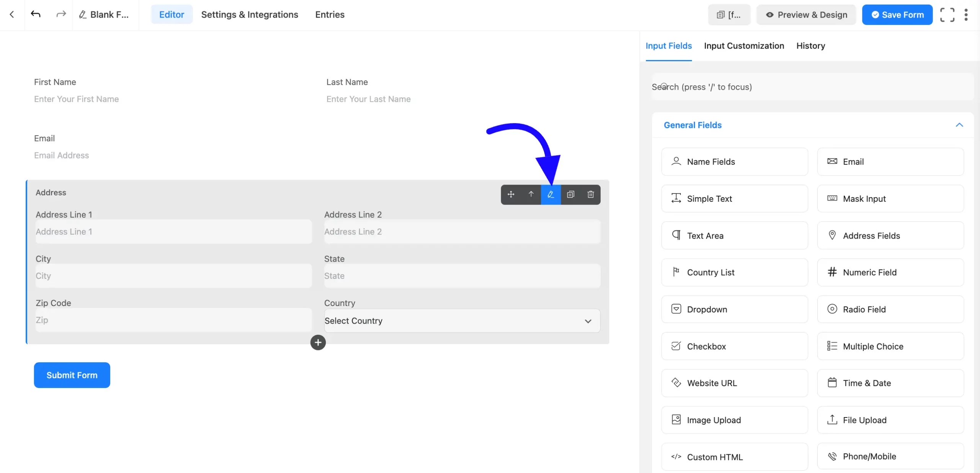Focus the field search box
This screenshot has width=980, height=473.
click(x=812, y=87)
